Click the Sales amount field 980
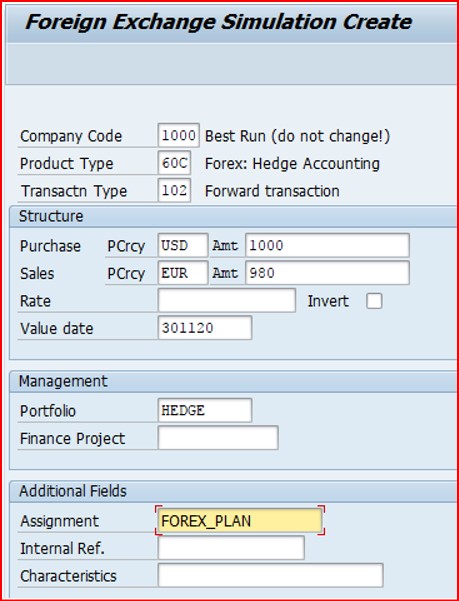 [328, 273]
